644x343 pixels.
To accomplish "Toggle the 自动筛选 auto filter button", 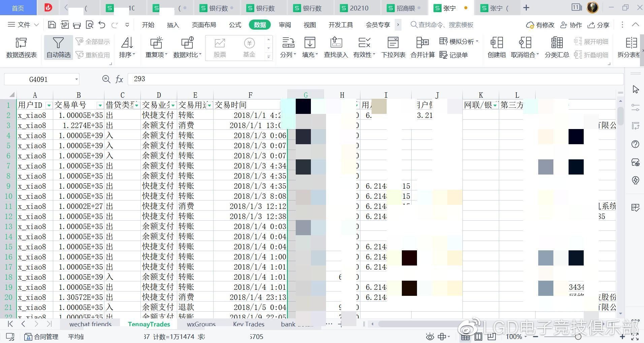I will pyautogui.click(x=58, y=47).
